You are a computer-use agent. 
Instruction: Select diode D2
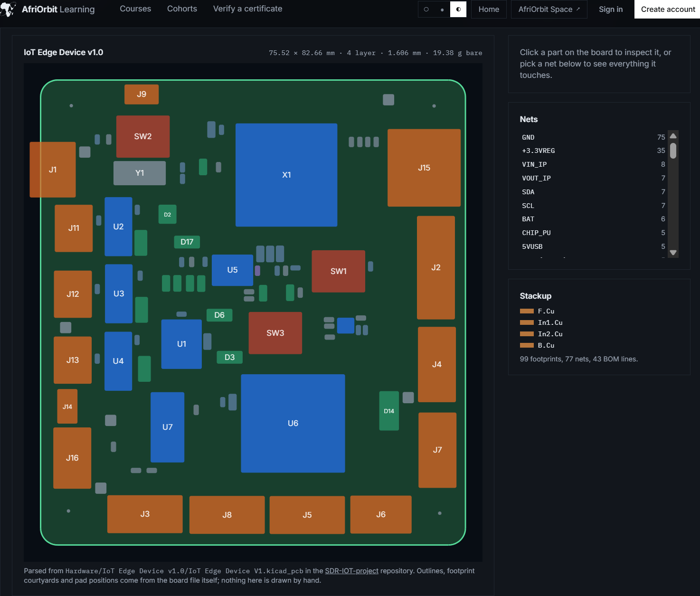[x=167, y=215]
